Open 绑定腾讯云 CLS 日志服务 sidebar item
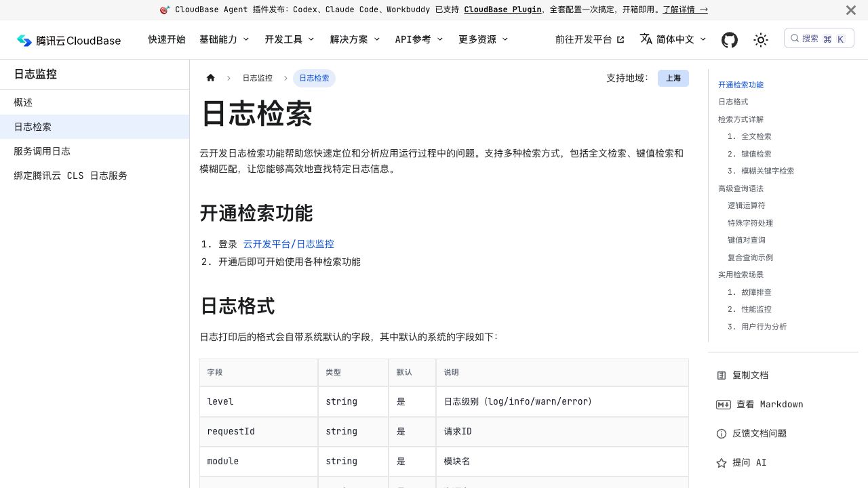This screenshot has height=488, width=868. 94,176
